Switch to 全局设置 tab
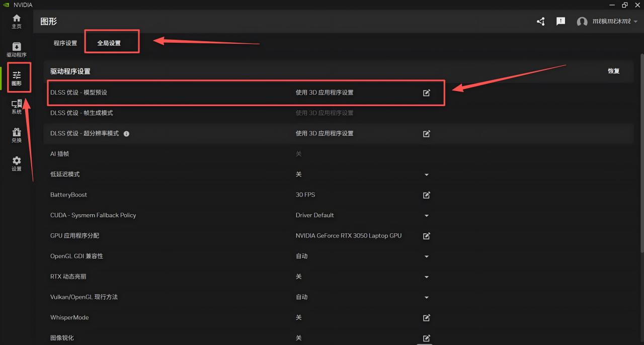This screenshot has height=345, width=644. pos(109,43)
